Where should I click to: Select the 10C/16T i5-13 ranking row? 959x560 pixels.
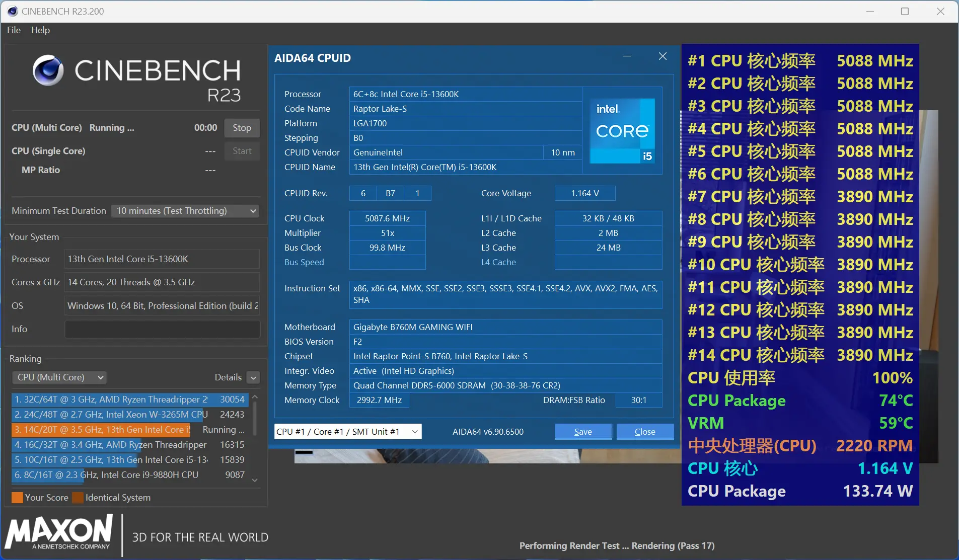click(130, 460)
